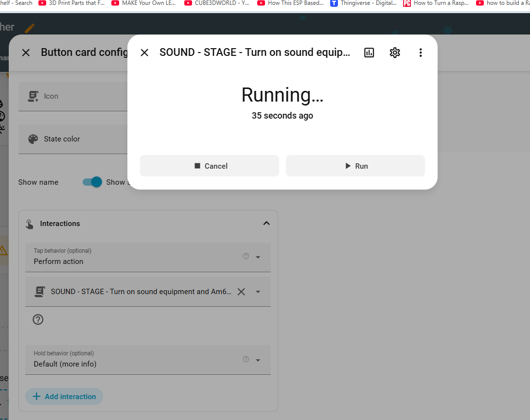Open script history chart icon
Screen dimensions: 530x420
coord(369,52)
